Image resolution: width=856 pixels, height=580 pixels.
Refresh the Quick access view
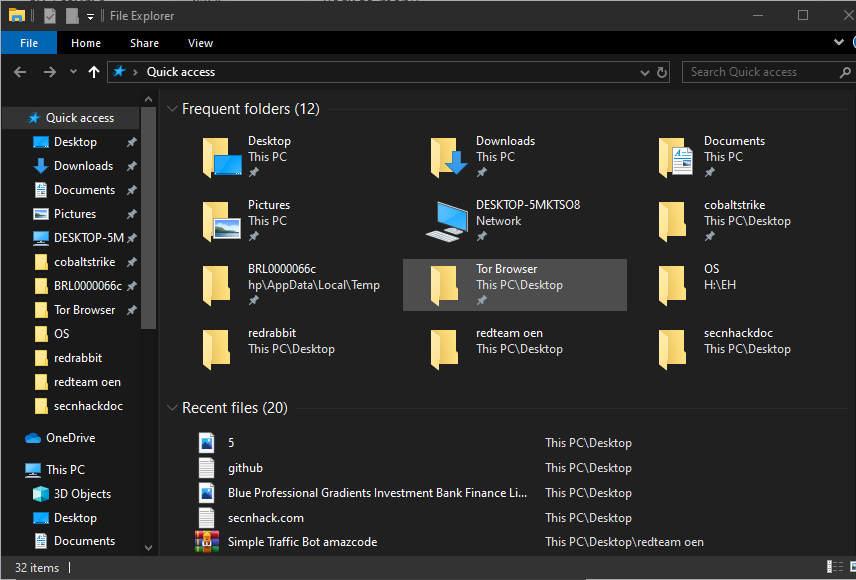pos(662,72)
